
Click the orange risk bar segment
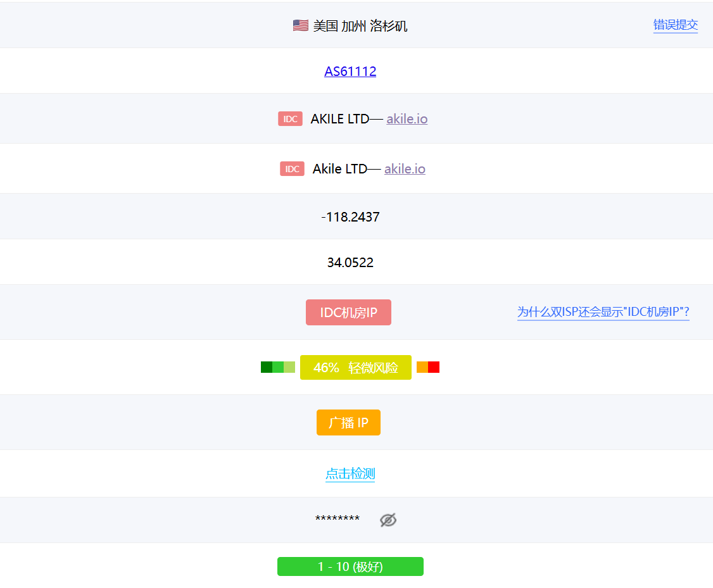tap(422, 367)
